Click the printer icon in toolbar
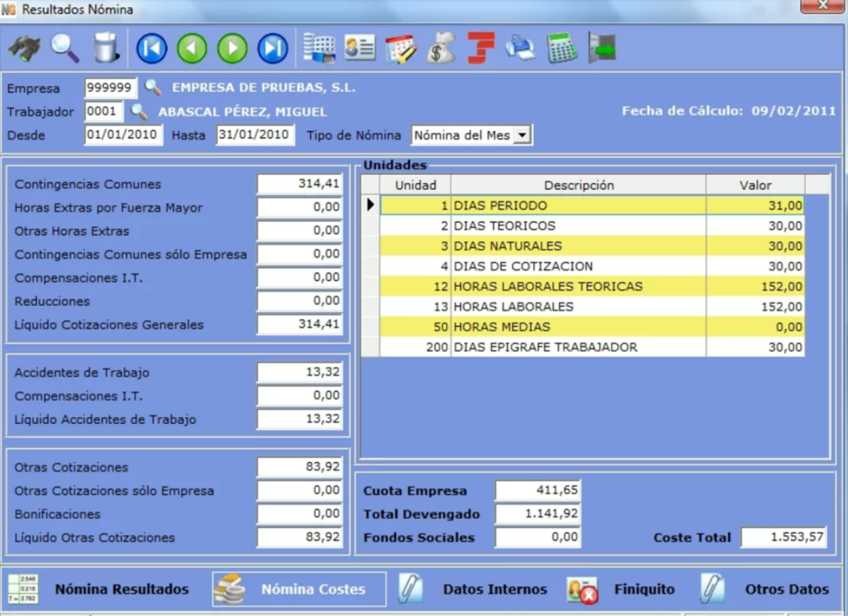This screenshot has width=848, height=616. pyautogui.click(x=520, y=49)
